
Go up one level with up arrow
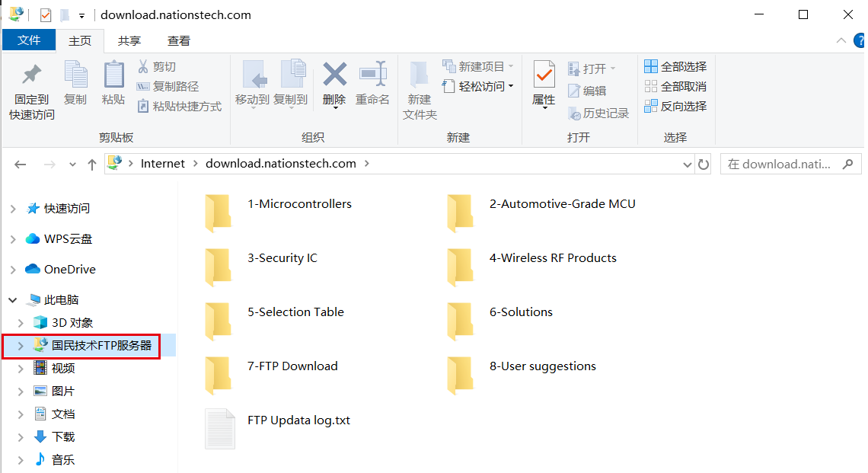point(92,164)
